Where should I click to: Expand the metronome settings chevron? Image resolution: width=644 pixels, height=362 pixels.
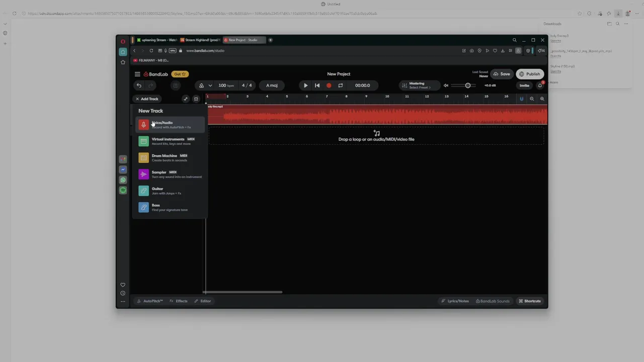pyautogui.click(x=210, y=85)
